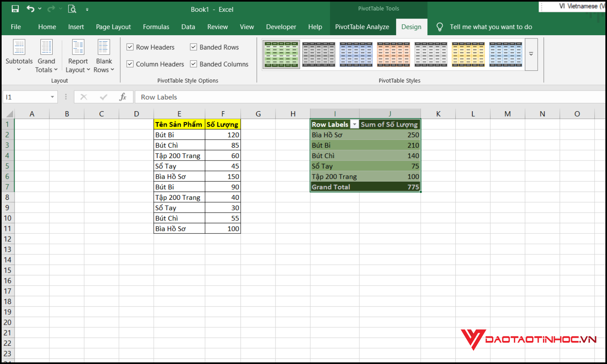Open the Subtotals options in the Layout group
This screenshot has width=607, height=364.
coord(19,55)
